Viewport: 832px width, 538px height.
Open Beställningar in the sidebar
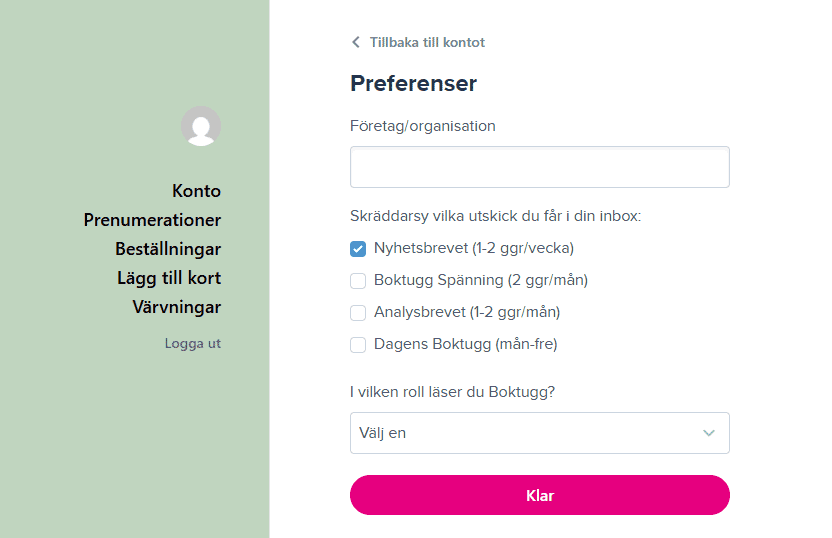pos(168,249)
